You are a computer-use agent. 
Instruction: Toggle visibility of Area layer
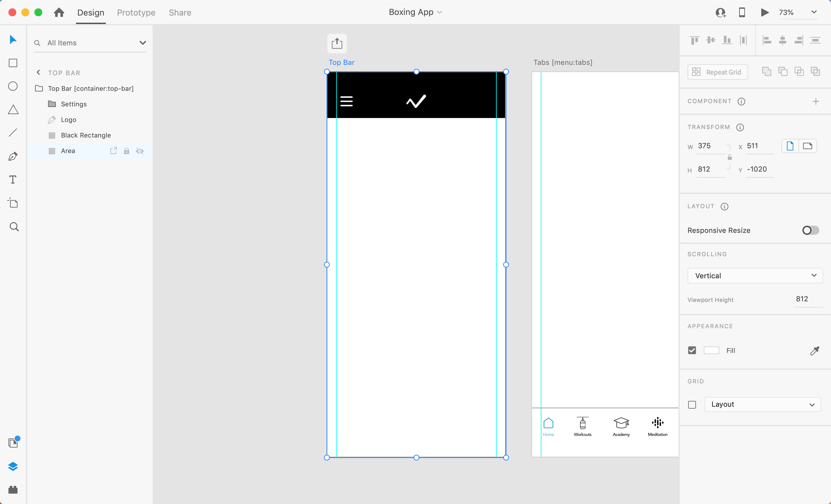(140, 151)
